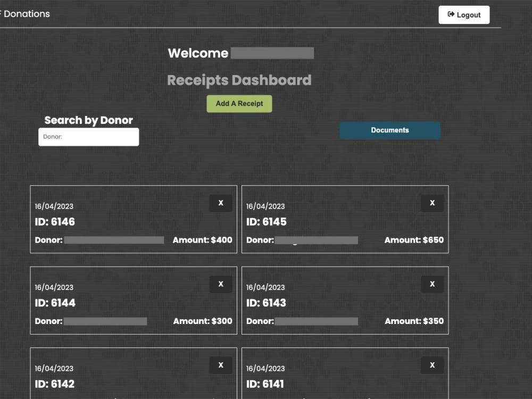
Task: Delete receipt ID 6145 with X
Action: tap(432, 203)
